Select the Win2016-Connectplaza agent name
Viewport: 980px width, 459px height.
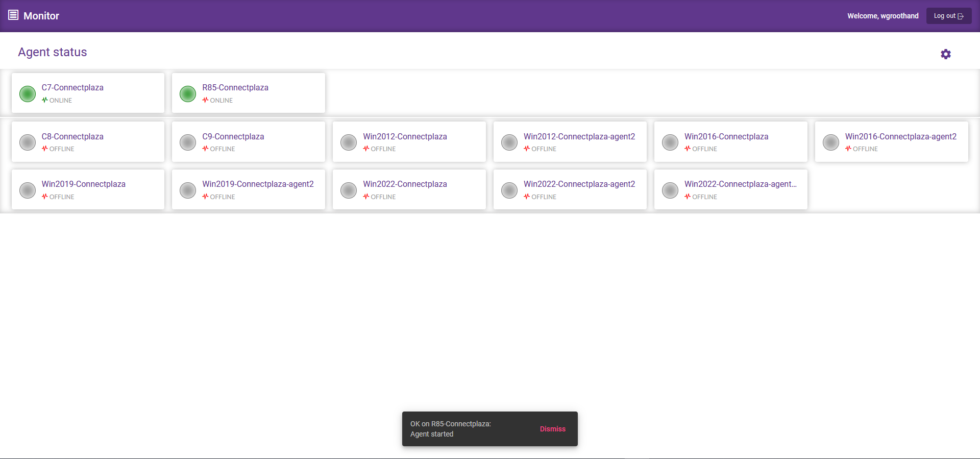(x=726, y=136)
